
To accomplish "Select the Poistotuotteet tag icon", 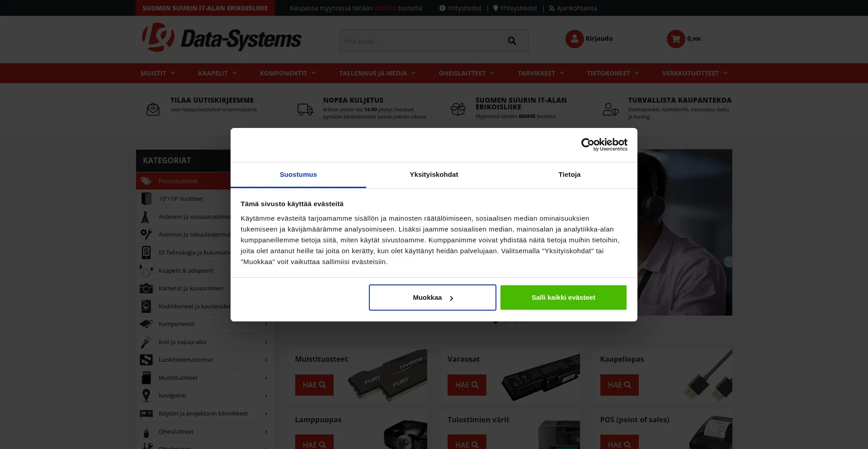I will tap(146, 181).
